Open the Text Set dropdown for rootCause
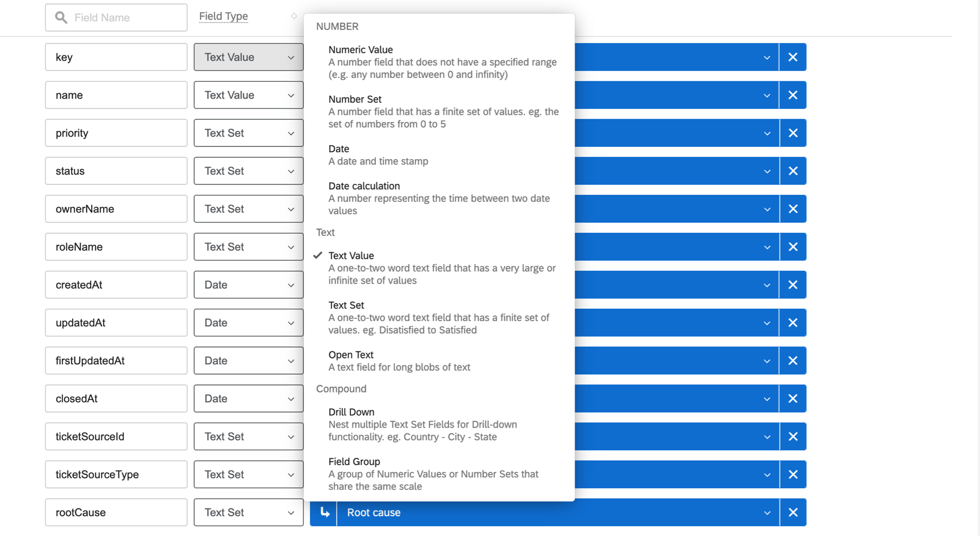The image size is (980, 536). point(248,512)
